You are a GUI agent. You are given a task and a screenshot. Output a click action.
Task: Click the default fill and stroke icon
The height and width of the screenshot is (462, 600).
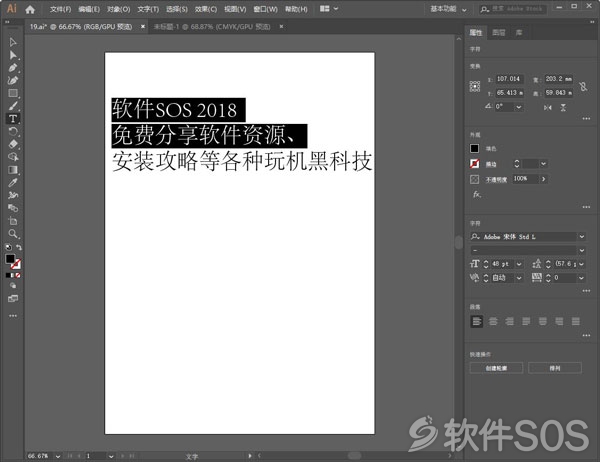point(8,247)
